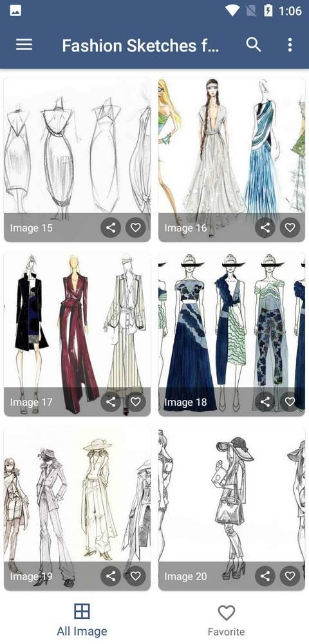Heart Image 20 sketch
Screen dimensions: 309x644
pyautogui.click(x=290, y=576)
